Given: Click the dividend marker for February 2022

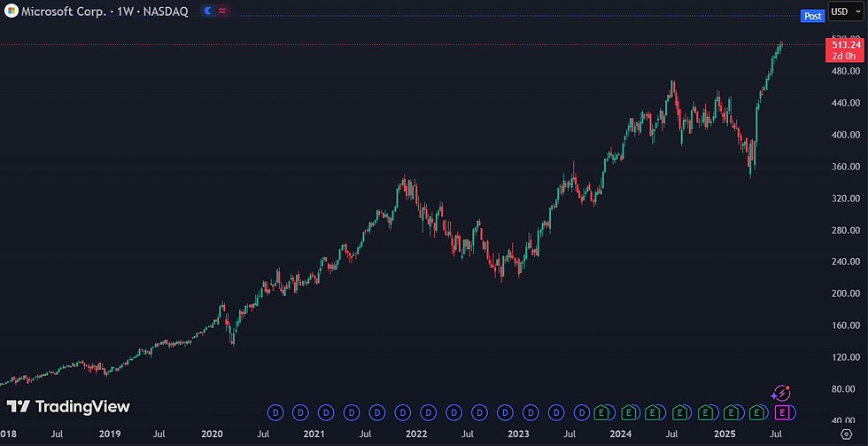Looking at the screenshot, I should (x=428, y=412).
